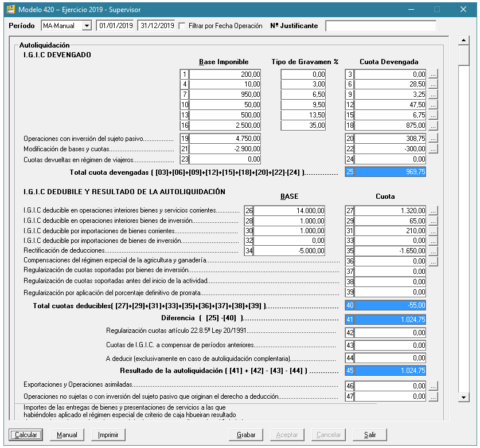
Task: Select the Período combo box MA-Manual
Action: point(66,26)
